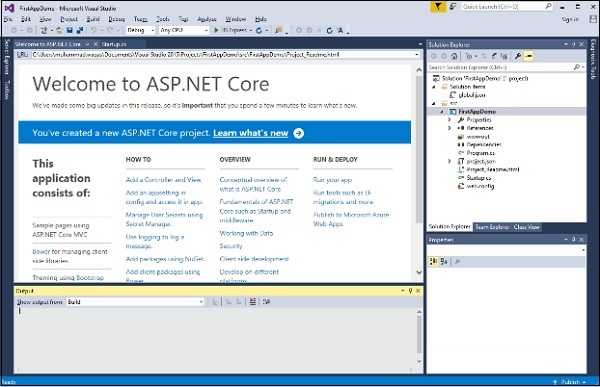Click the Home icon in Solution Explorer toolbar
Viewport: 600px width, 387px height.
pyautogui.click(x=454, y=56)
